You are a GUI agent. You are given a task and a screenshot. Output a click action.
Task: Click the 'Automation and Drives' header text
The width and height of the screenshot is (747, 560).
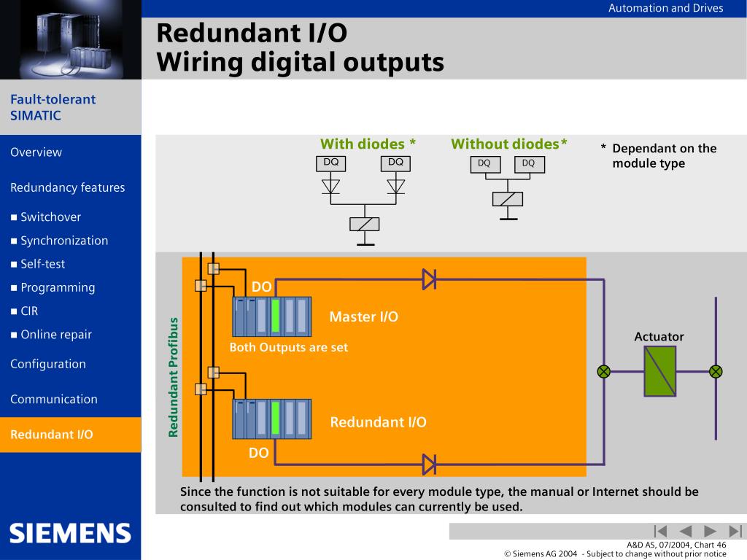pyautogui.click(x=665, y=8)
